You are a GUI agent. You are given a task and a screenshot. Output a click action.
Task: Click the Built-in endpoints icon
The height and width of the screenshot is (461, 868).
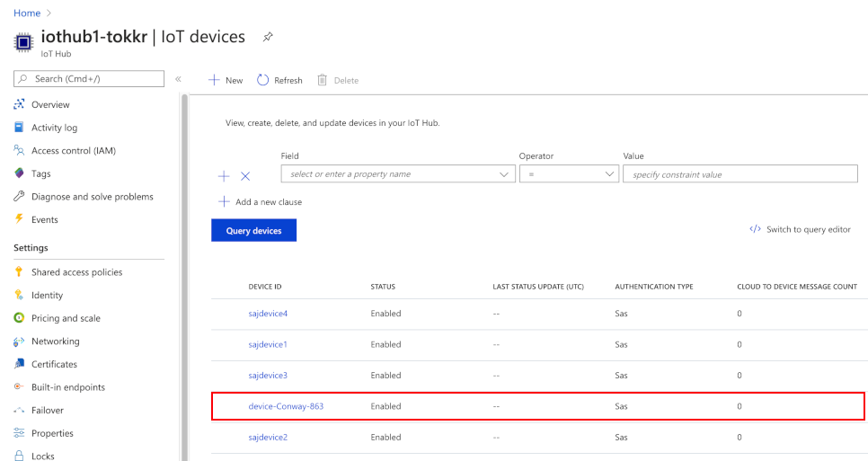pos(20,386)
